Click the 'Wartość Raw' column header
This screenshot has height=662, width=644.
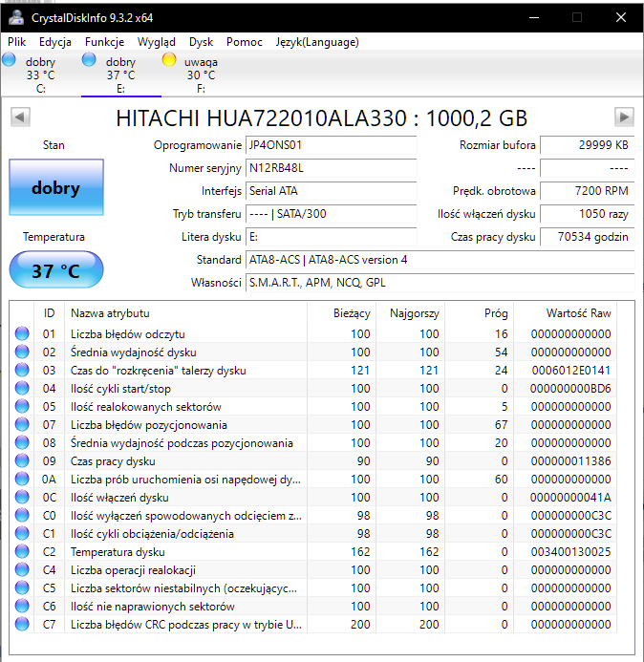(x=565, y=313)
